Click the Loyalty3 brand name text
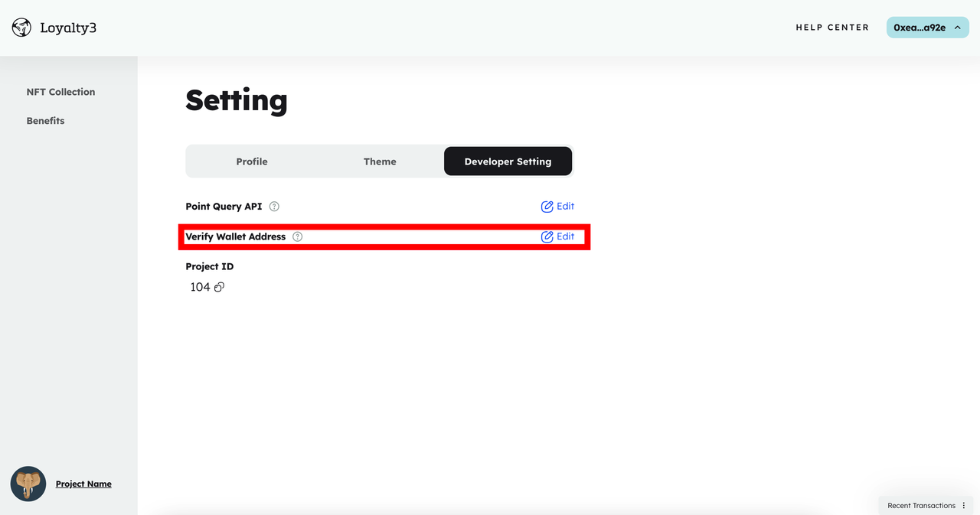980x515 pixels. click(68, 28)
